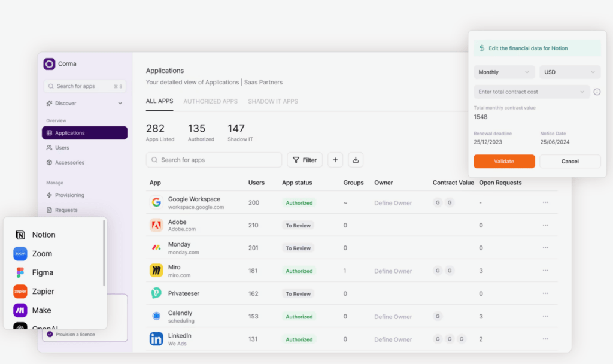Click the Filter funnel icon

pyautogui.click(x=296, y=160)
